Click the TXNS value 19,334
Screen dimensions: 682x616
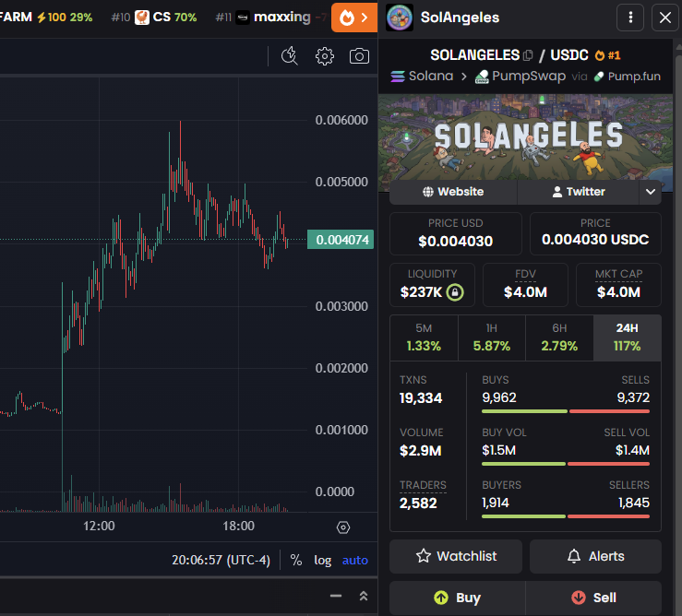click(x=421, y=398)
